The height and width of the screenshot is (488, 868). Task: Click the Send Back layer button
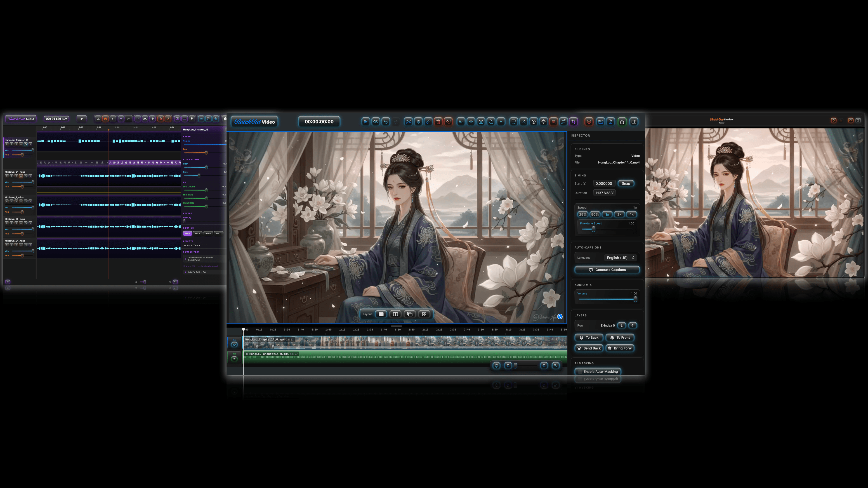(589, 348)
